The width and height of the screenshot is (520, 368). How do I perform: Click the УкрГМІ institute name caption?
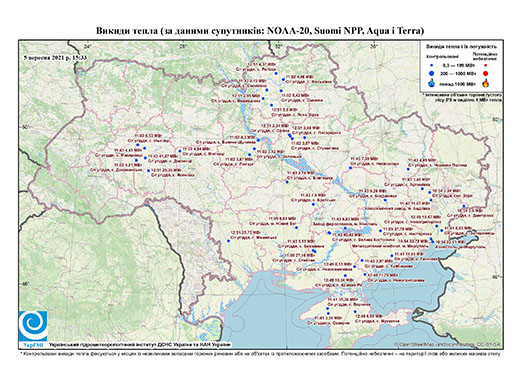tap(140, 345)
